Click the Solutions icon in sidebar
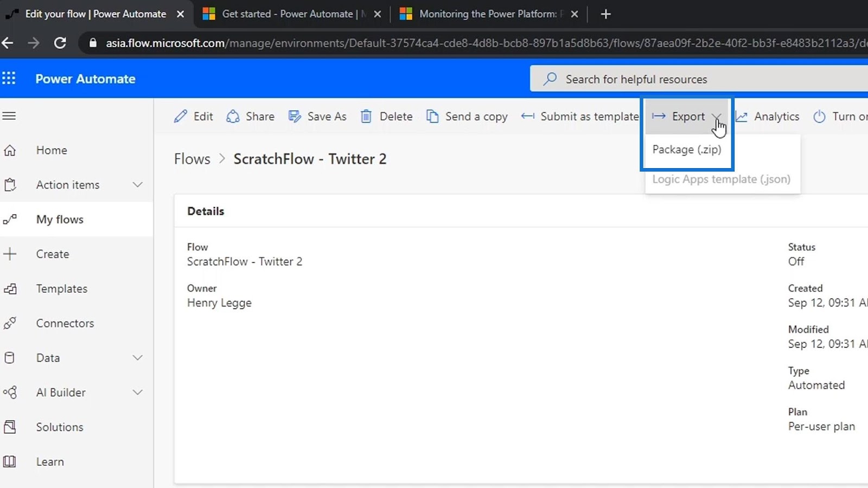 (10, 427)
